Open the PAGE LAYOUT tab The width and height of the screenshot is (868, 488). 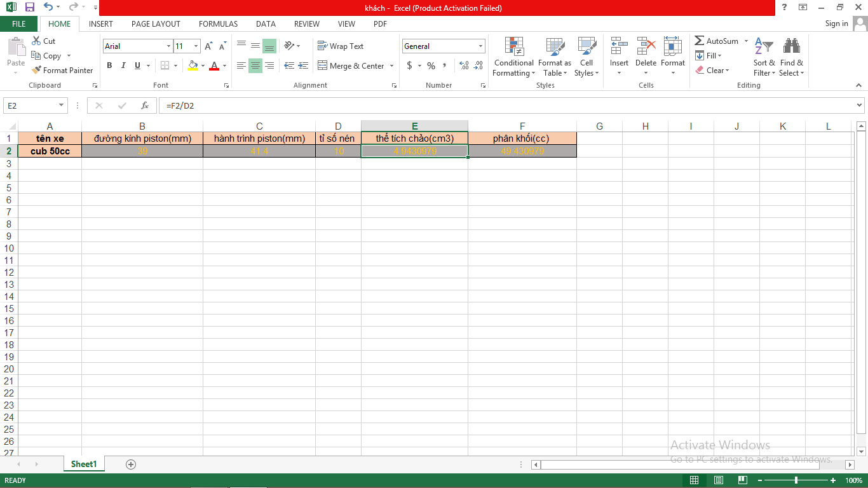[x=156, y=24]
